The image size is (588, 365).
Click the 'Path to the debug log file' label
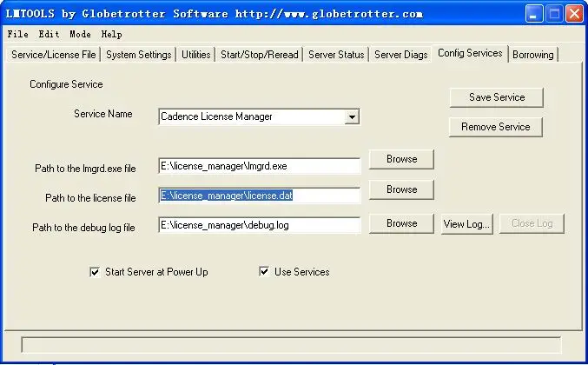tap(83, 228)
